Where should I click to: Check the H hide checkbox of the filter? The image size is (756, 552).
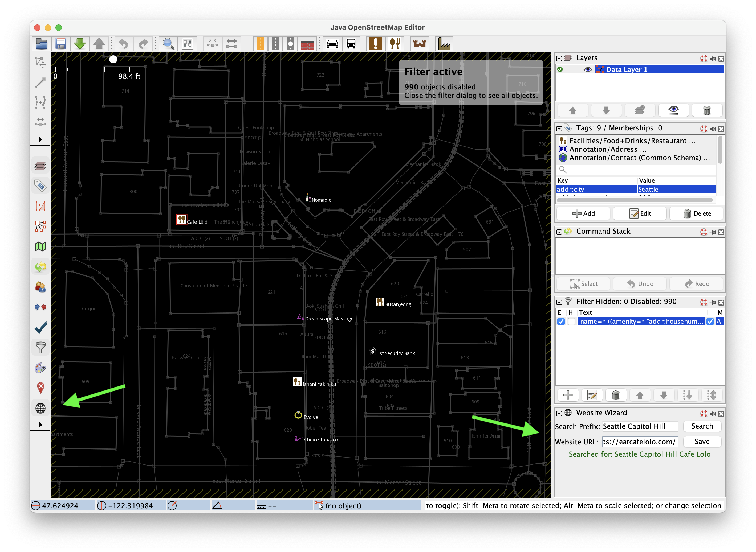[x=571, y=322]
